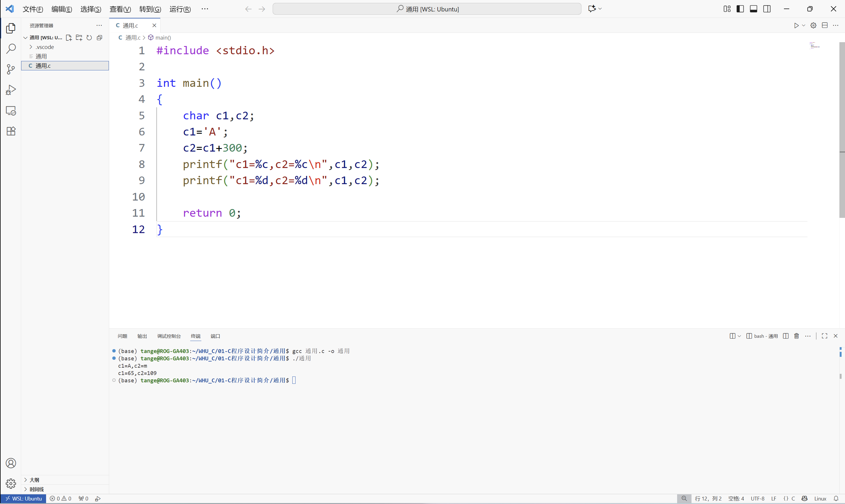Screen dimensions: 845x504
Task: Refresh the explorer file tree
Action: (89, 38)
